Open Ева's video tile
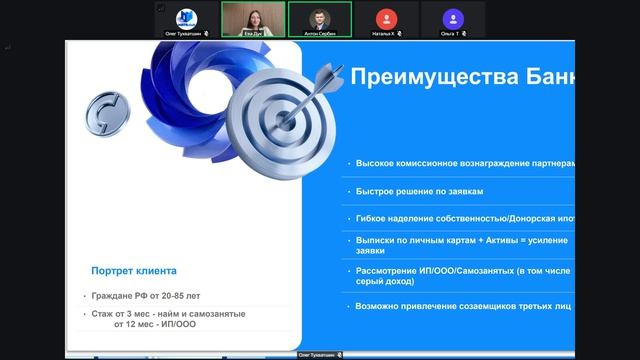Viewport: 640px width, 360px height. 253,19
